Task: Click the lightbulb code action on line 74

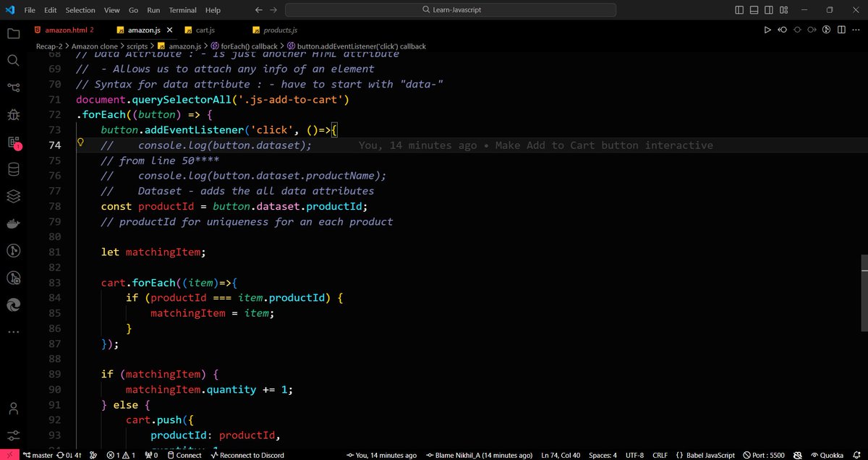Action: [x=81, y=144]
